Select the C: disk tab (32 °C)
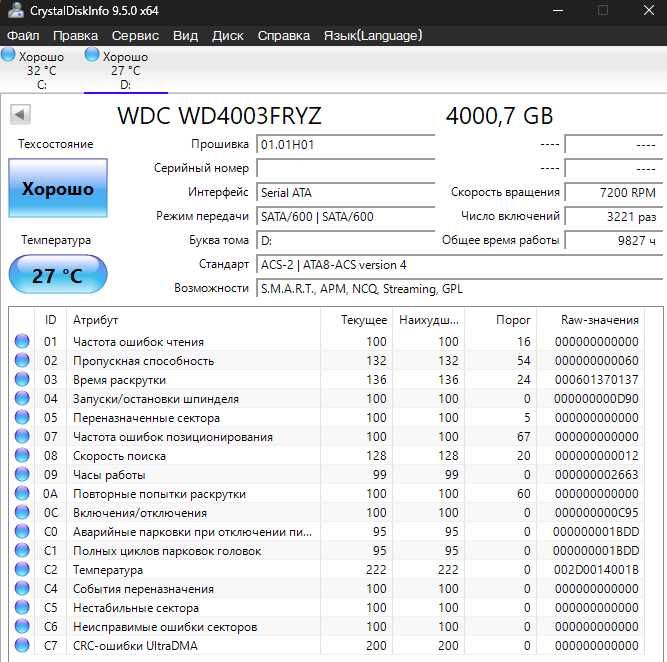 point(41,70)
